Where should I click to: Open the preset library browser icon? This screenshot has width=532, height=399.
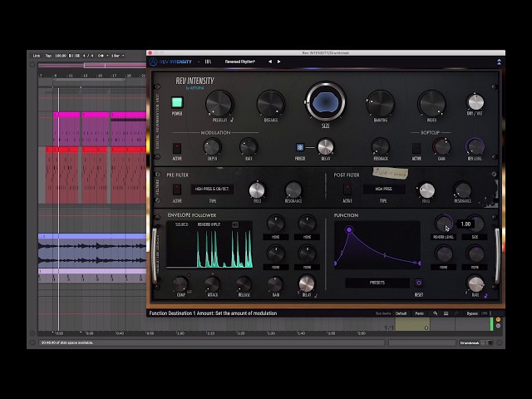pyautogui.click(x=208, y=62)
